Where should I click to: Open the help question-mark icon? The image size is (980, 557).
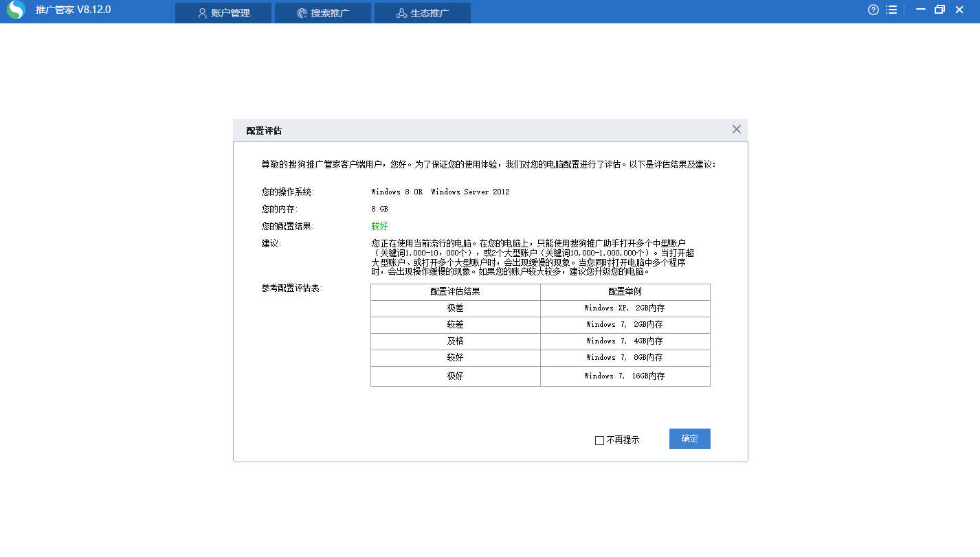click(872, 10)
